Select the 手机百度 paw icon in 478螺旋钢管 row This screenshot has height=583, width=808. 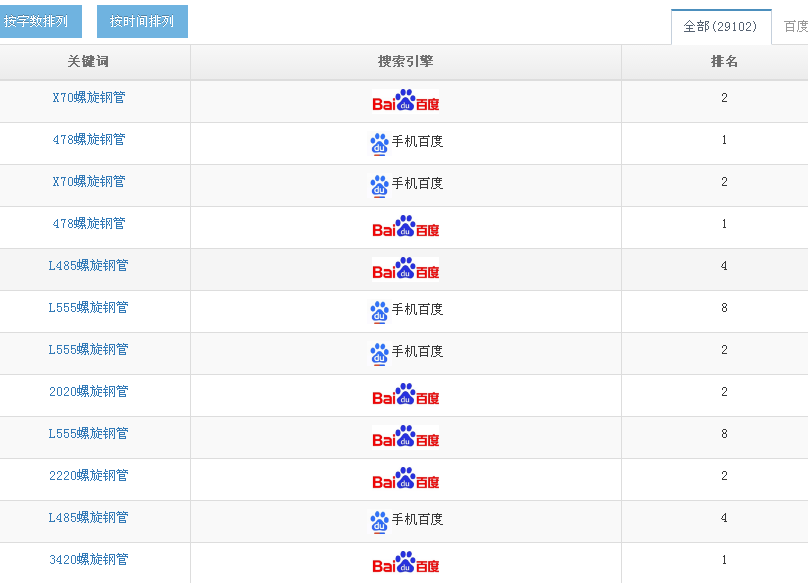click(x=379, y=143)
